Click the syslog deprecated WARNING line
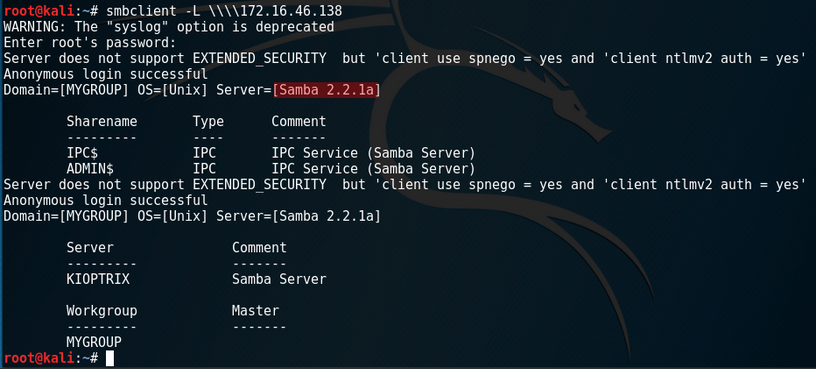This screenshot has width=816, height=369. [x=169, y=27]
